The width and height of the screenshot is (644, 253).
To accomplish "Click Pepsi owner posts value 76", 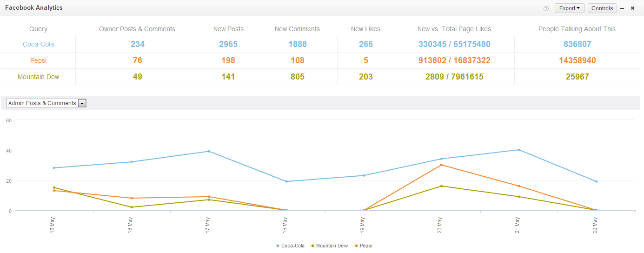I will 137,60.
